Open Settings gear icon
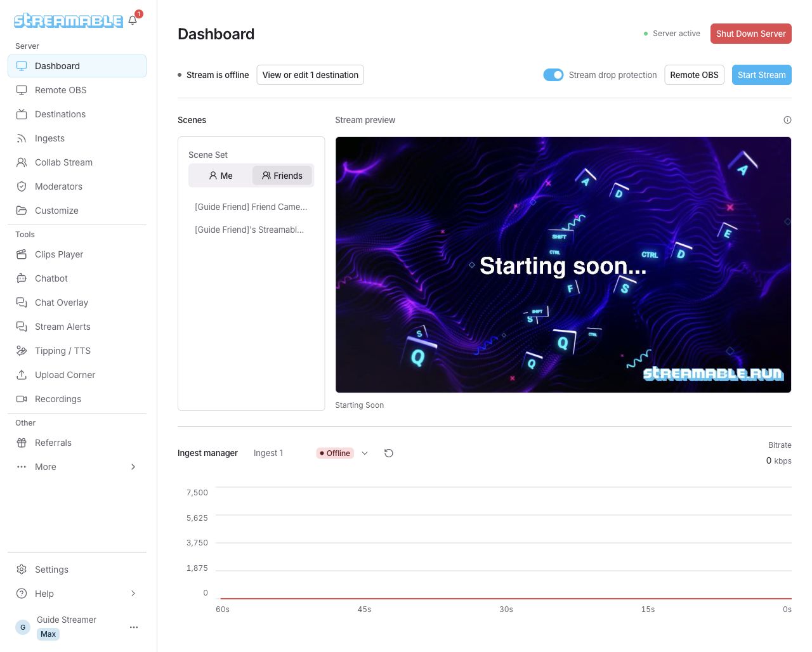 (x=22, y=570)
